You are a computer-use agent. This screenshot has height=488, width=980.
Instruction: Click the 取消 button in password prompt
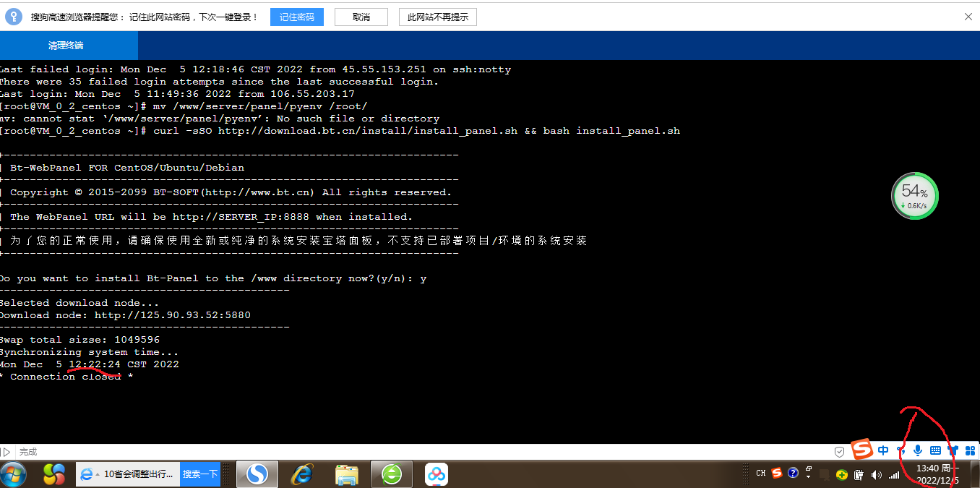[x=361, y=17]
